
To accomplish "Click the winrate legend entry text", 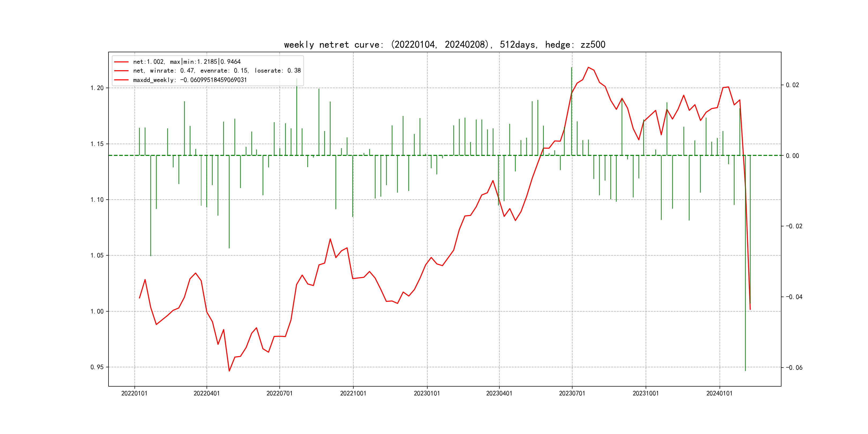I will pos(217,71).
